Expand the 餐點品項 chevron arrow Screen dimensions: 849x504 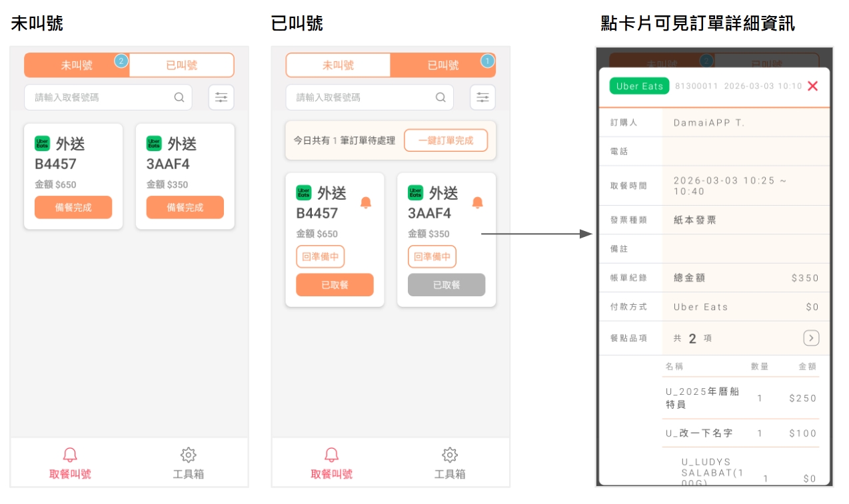[x=810, y=338]
